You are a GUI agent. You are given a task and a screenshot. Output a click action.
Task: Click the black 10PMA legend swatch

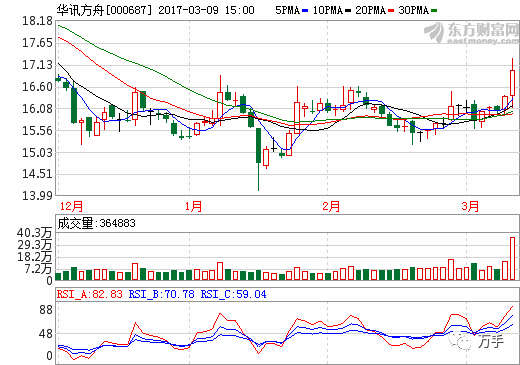pyautogui.click(x=348, y=11)
